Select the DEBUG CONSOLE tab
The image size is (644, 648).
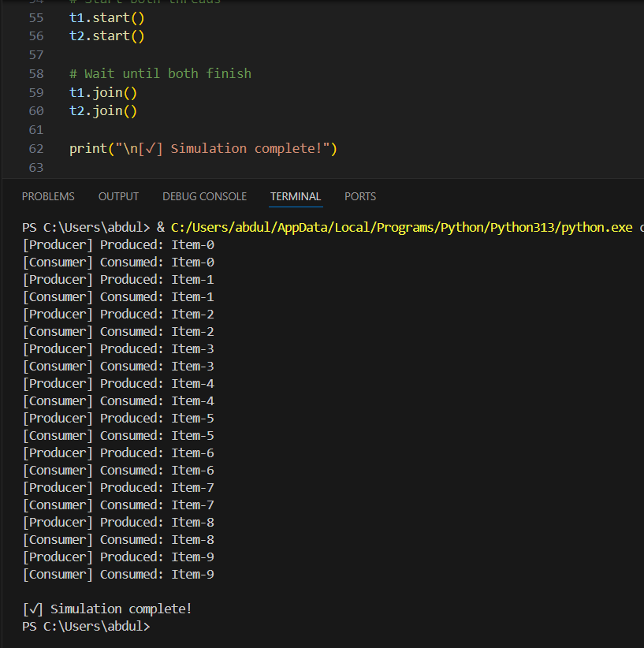(x=204, y=196)
